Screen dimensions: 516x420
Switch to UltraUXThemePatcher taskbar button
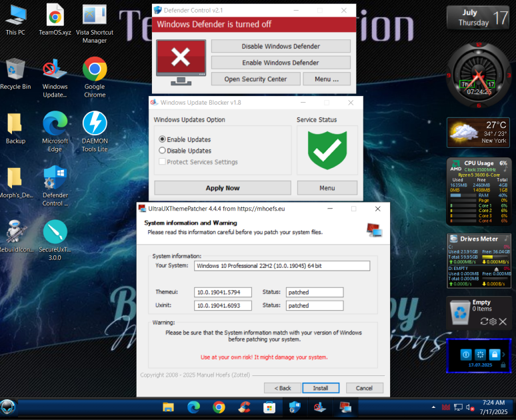(345, 407)
